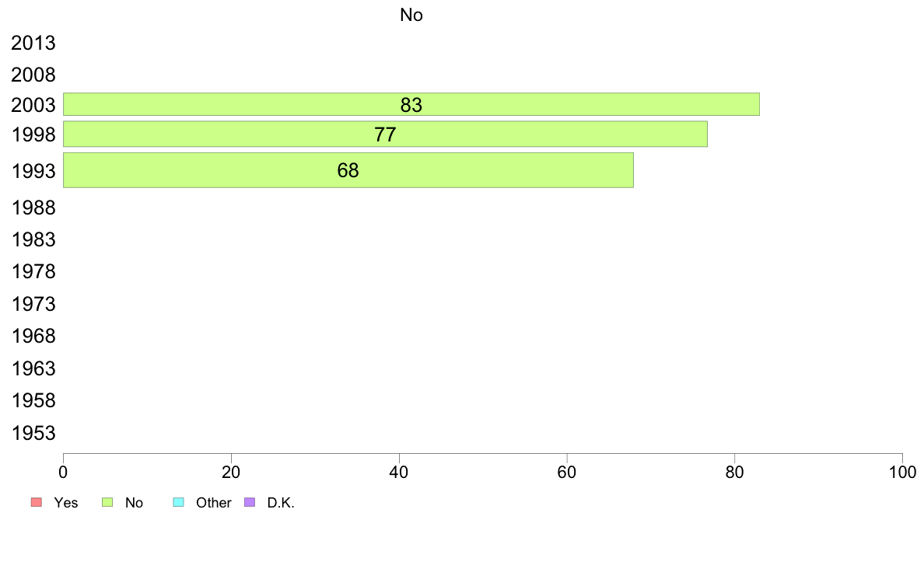Click the 0 axis tick label
924x572 pixels.
click(63, 473)
